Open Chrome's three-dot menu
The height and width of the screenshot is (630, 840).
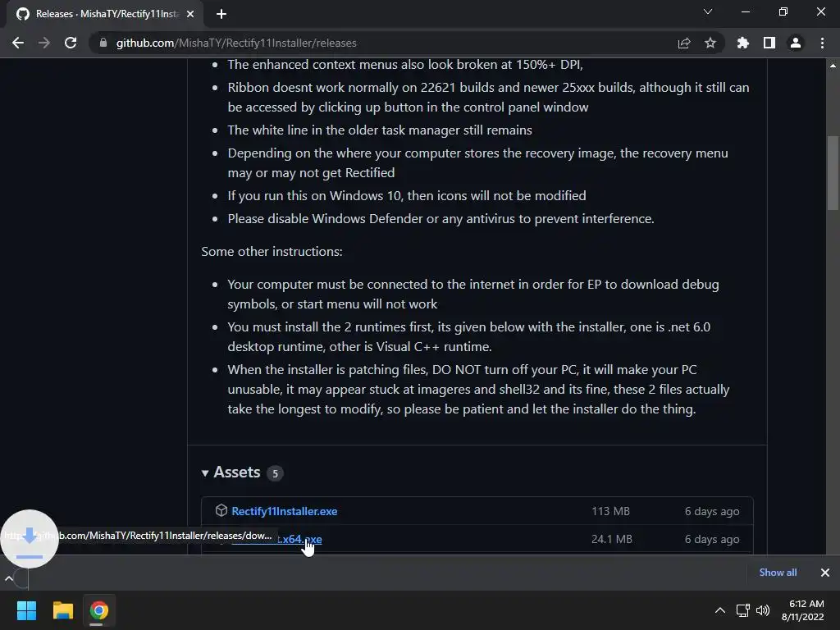click(822, 43)
